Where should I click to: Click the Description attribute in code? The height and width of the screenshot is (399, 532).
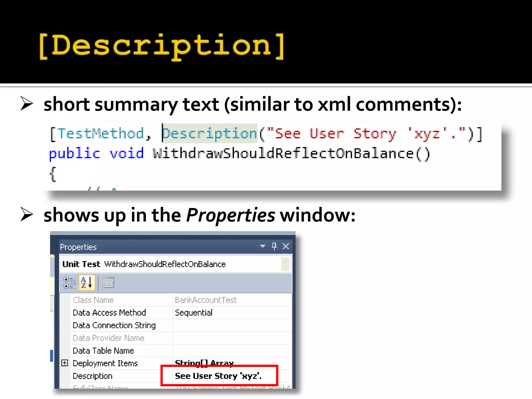[210, 134]
